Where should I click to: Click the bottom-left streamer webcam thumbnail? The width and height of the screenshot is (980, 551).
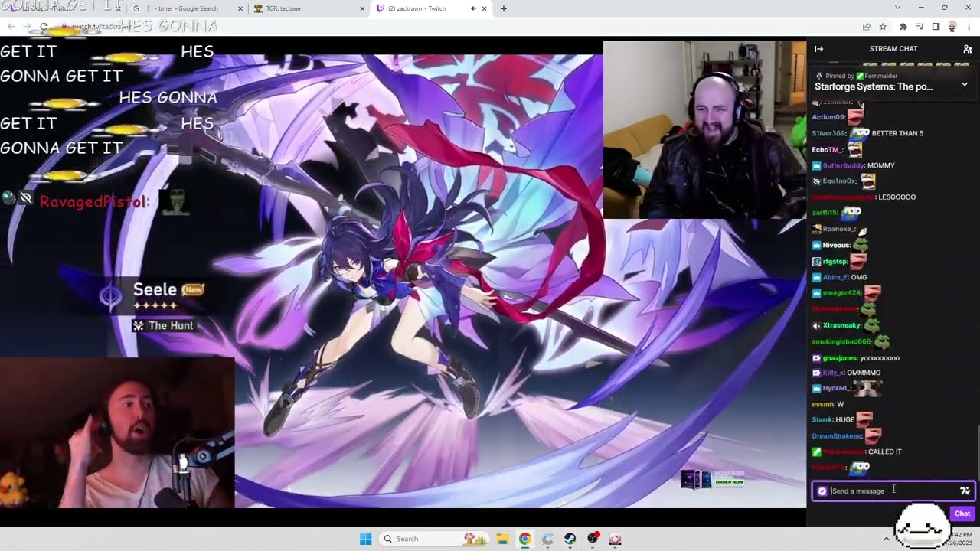[x=117, y=432]
